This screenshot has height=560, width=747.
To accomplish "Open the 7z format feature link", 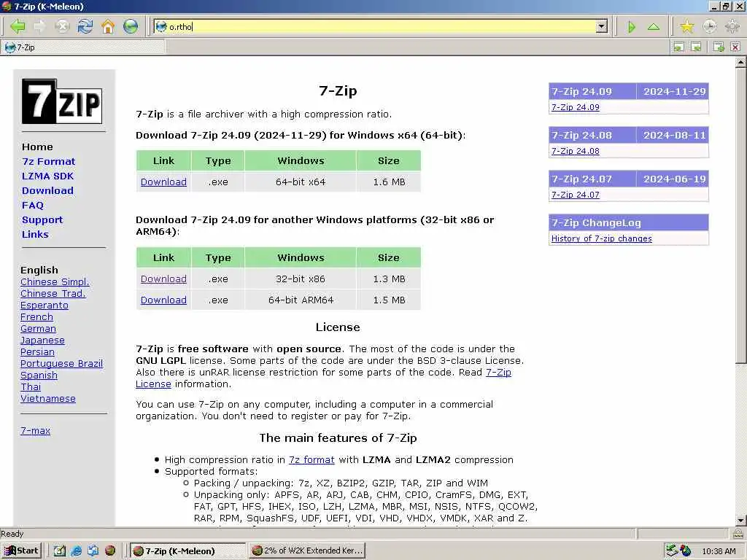I will [x=311, y=460].
